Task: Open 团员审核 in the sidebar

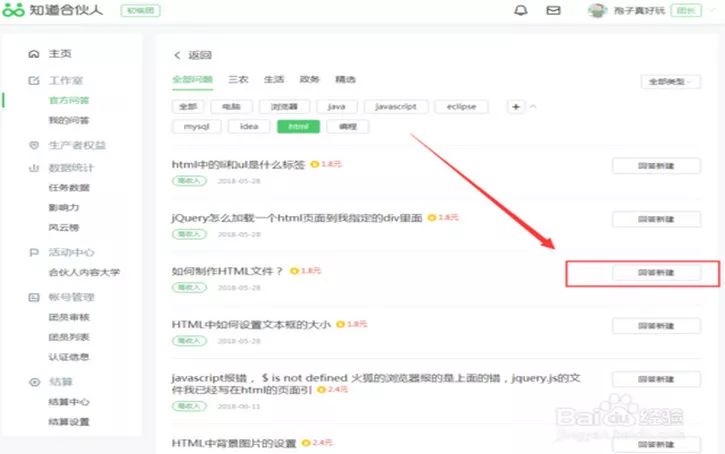Action: (69, 317)
